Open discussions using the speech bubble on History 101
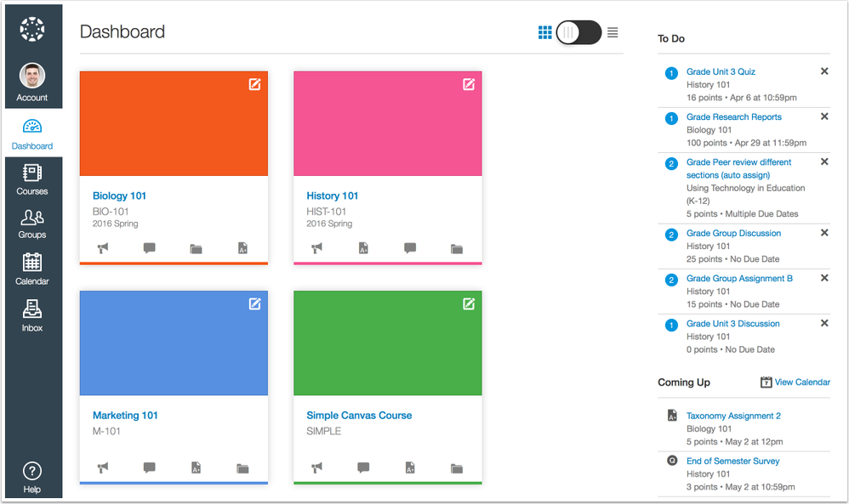 (409, 248)
